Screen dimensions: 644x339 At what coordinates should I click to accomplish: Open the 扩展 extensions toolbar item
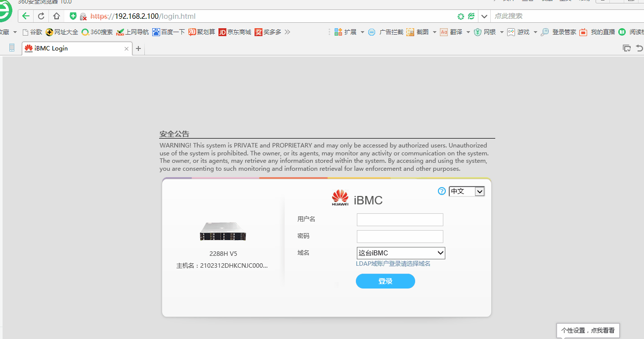point(345,32)
